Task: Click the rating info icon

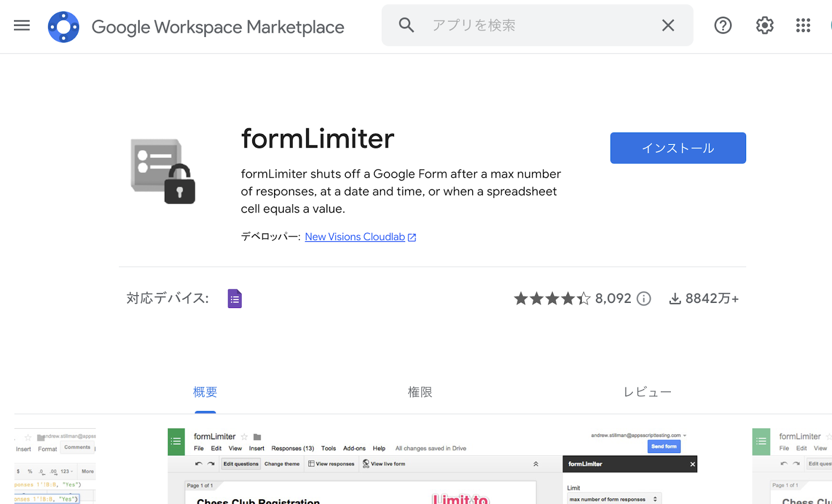Action: [x=644, y=299]
